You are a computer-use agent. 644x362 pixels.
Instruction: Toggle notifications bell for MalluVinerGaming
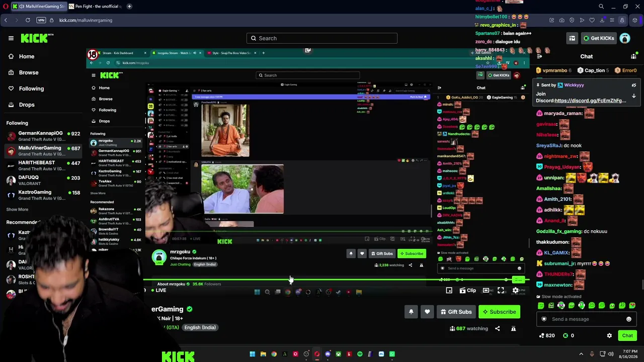click(411, 312)
